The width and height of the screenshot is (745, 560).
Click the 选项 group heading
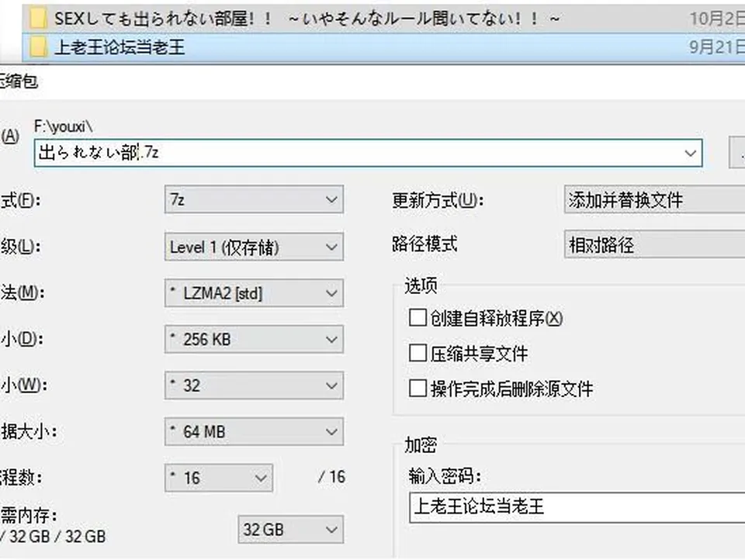421,285
